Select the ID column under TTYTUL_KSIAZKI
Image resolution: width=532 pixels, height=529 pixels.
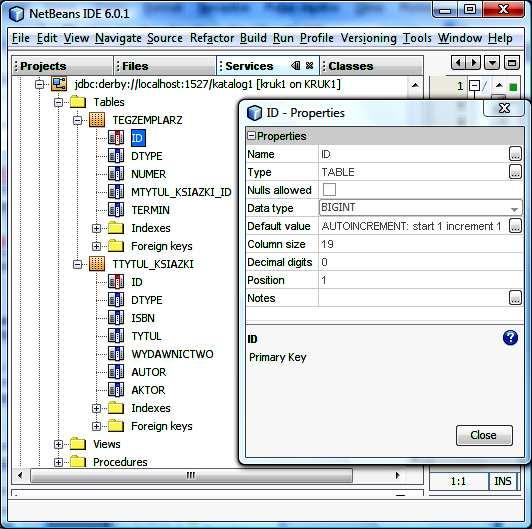(x=137, y=282)
